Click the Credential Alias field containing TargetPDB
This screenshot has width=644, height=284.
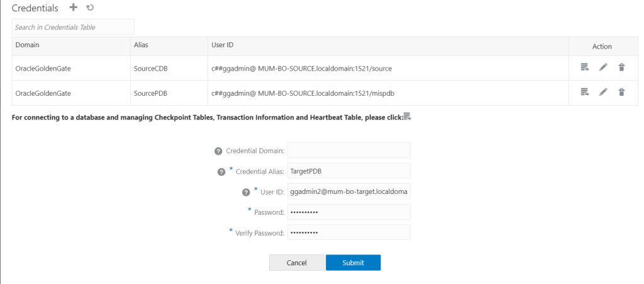pos(348,171)
